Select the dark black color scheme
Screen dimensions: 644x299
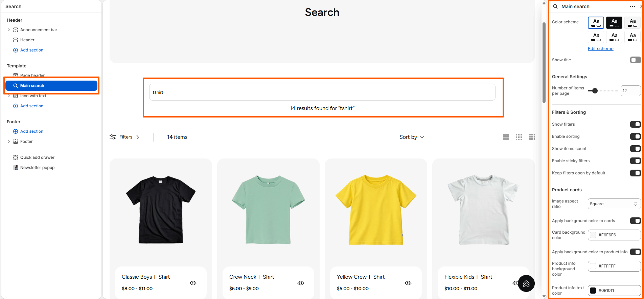coord(614,23)
